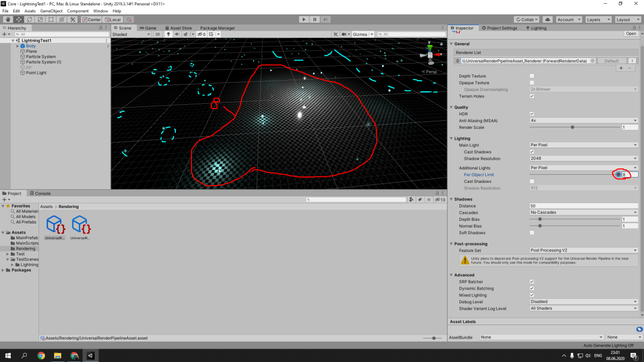Open the Anti Aliasing (MSAA) dropdown

(583, 121)
